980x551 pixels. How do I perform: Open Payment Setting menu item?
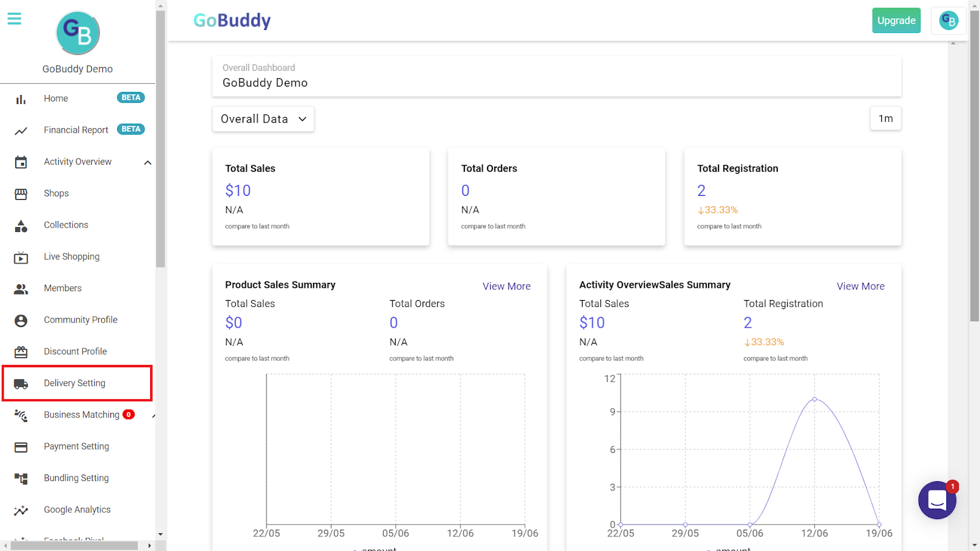click(x=77, y=447)
